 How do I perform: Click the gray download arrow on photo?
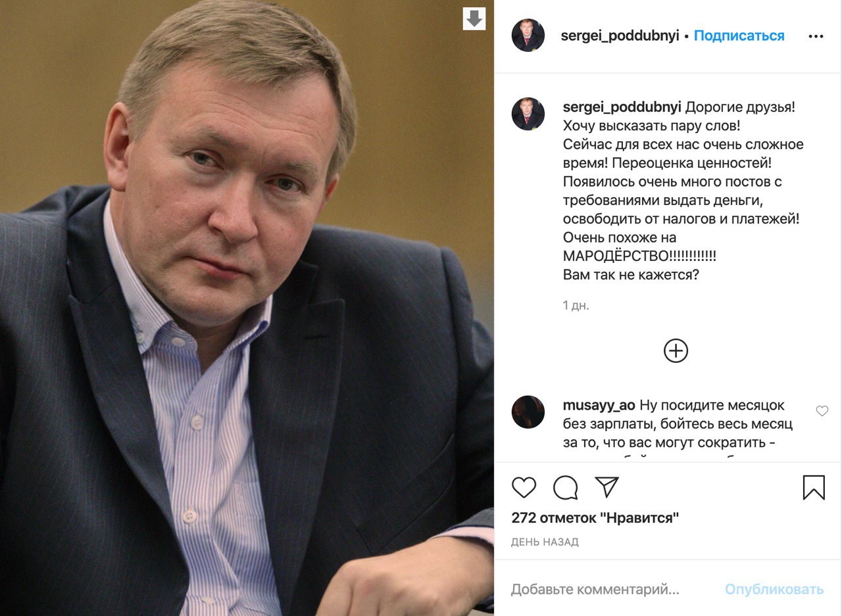click(474, 19)
